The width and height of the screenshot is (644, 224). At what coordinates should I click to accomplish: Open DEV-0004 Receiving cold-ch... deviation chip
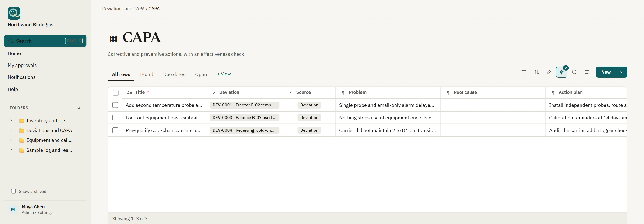click(x=244, y=130)
